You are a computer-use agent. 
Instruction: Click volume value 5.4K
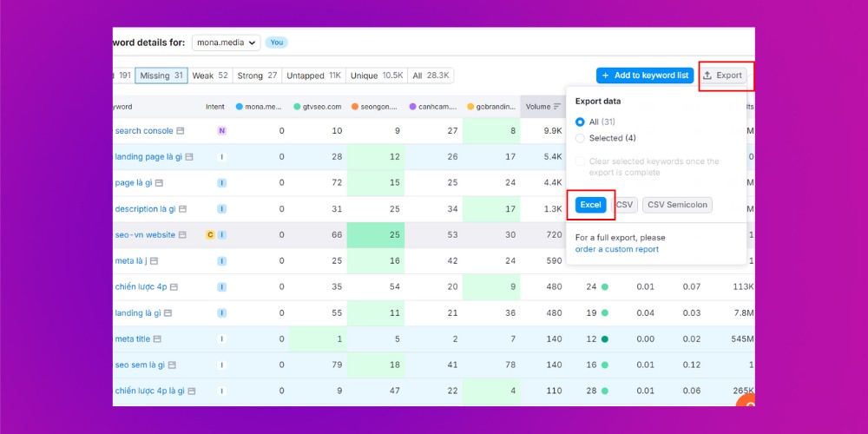(552, 157)
